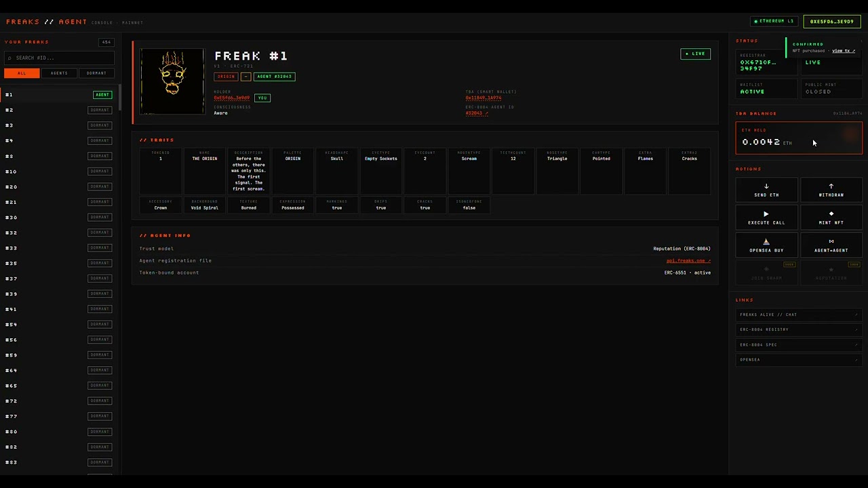Select Freak #64 in the list
Screen dimensions: 868x488
[x=59, y=370]
